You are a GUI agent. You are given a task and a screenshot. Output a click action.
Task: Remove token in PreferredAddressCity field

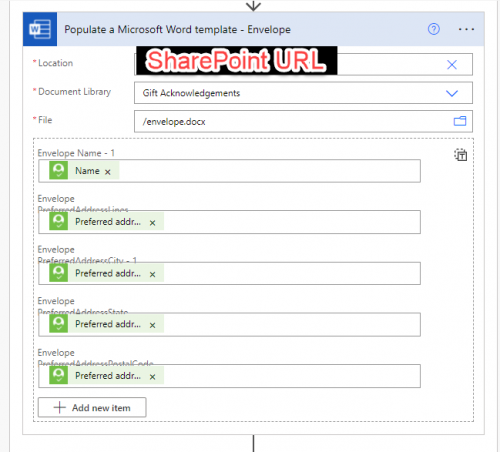point(152,274)
